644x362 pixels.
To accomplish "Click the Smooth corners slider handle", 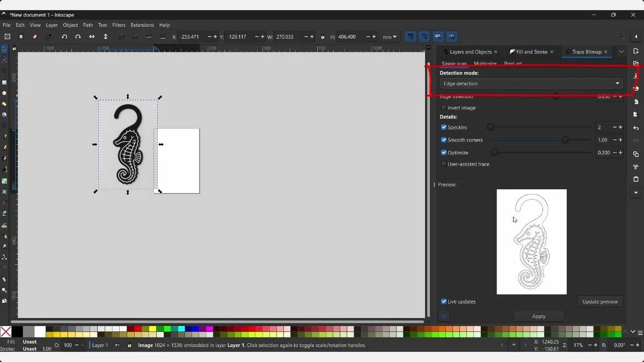I will coord(565,140).
